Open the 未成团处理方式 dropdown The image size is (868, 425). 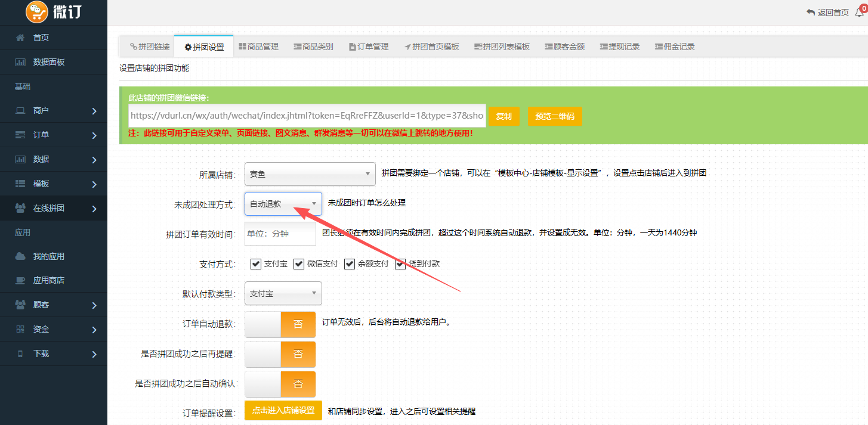pos(283,204)
